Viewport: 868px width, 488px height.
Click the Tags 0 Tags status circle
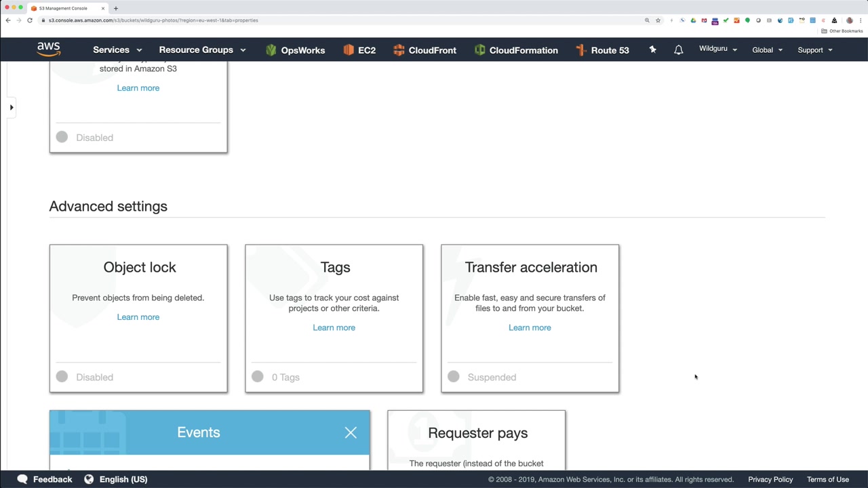click(258, 377)
